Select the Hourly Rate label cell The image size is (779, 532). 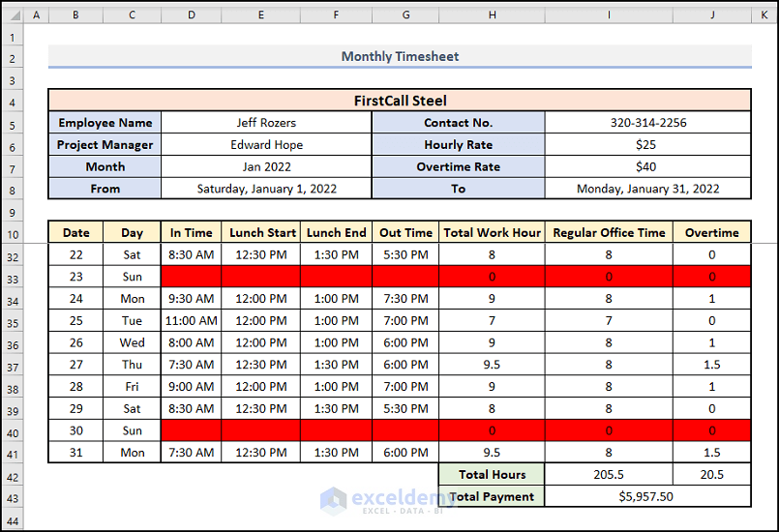(458, 144)
